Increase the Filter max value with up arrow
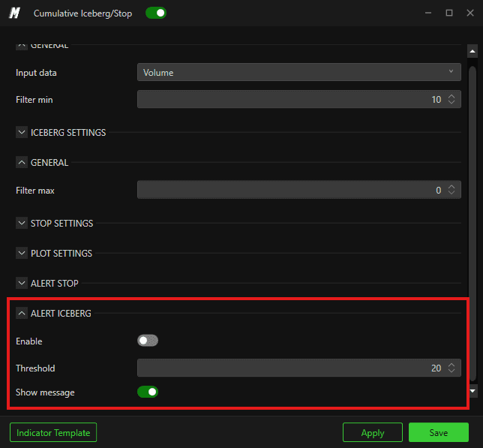Screen dimensions: 483x448 coord(451,187)
